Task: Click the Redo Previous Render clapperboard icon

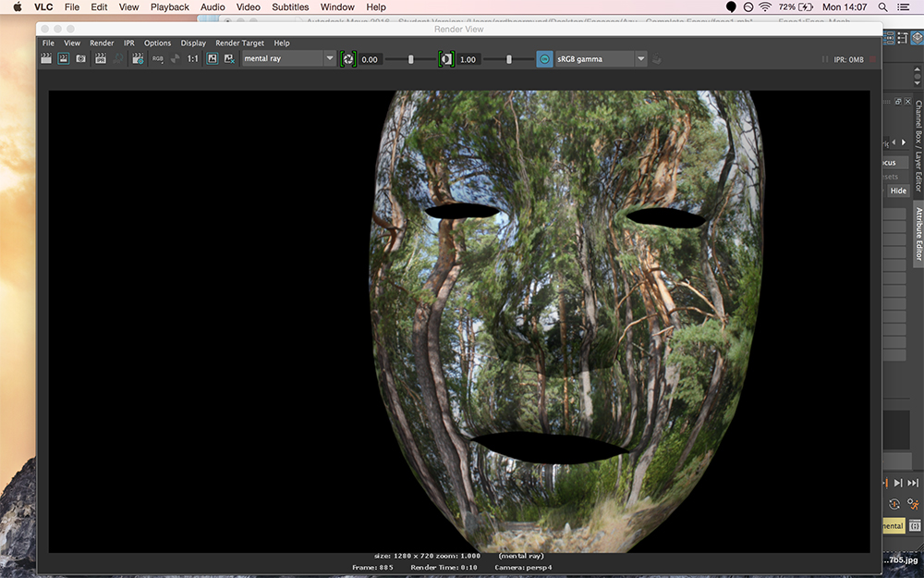Action: point(46,58)
